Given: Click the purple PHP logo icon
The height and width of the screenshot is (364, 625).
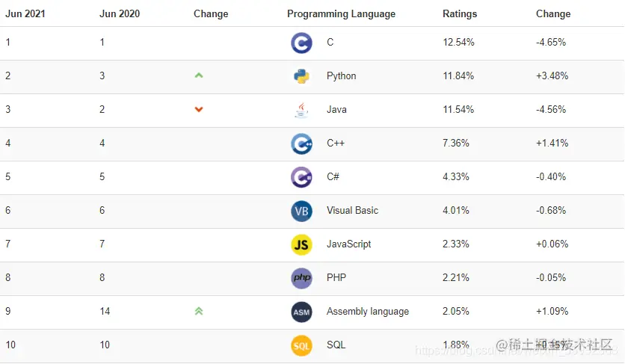Looking at the screenshot, I should tap(301, 278).
